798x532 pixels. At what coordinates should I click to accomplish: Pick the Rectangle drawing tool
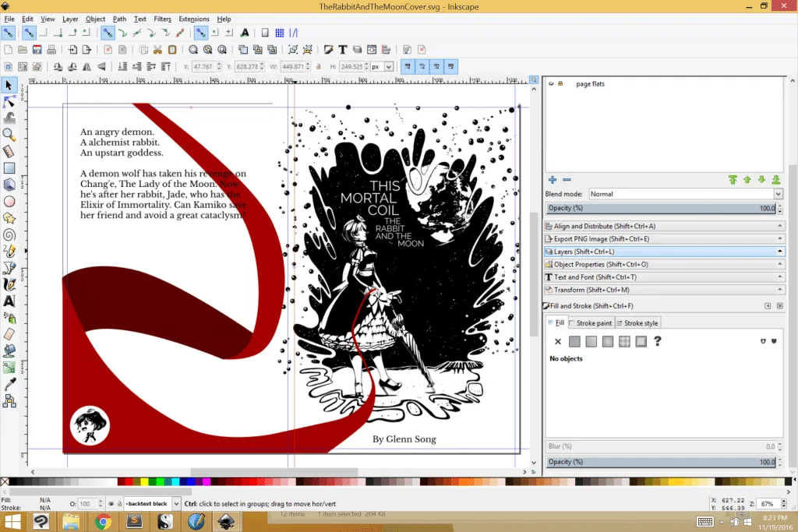[9, 167]
